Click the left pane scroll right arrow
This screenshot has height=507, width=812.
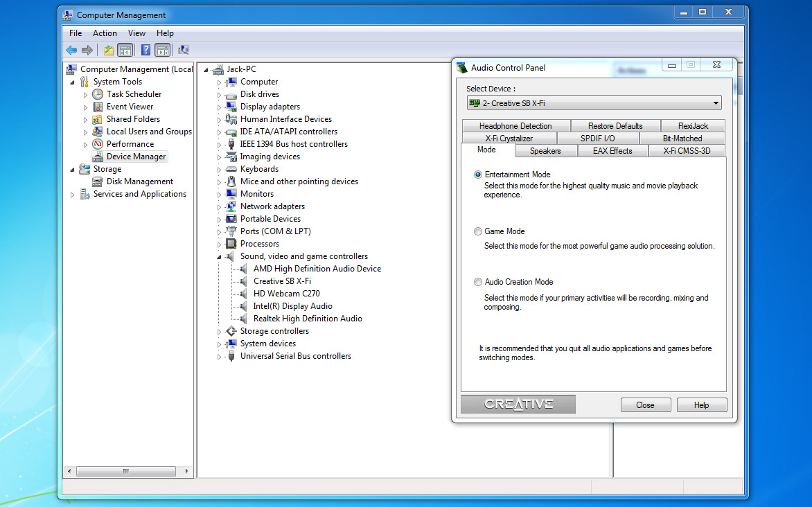tap(186, 471)
